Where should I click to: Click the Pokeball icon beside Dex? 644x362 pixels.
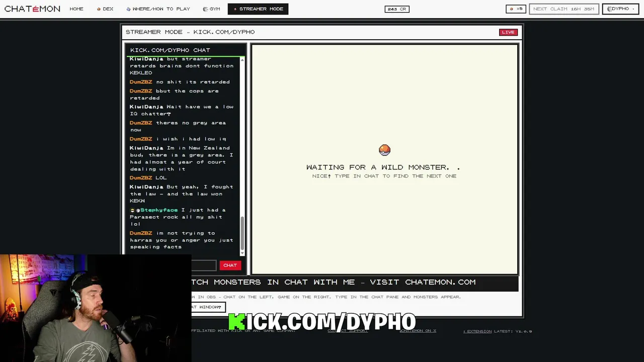[99, 9]
